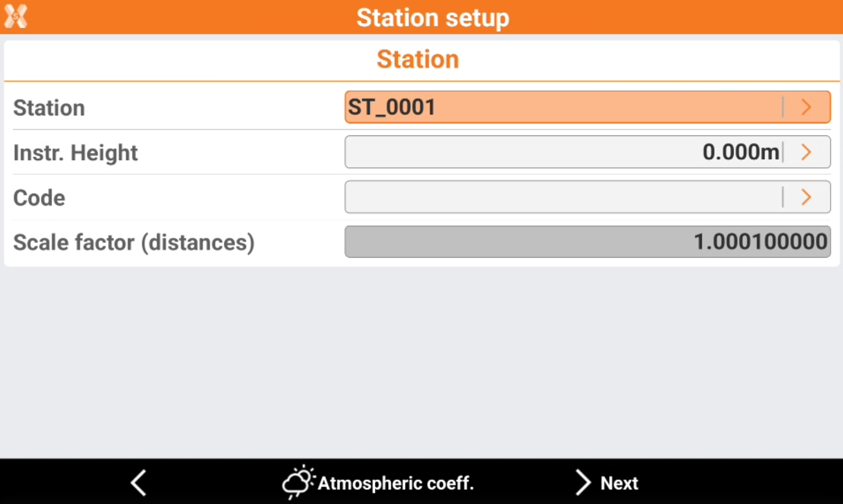Screen dimensions: 843x504
Task: Select the orange Station section header
Action: tap(417, 60)
